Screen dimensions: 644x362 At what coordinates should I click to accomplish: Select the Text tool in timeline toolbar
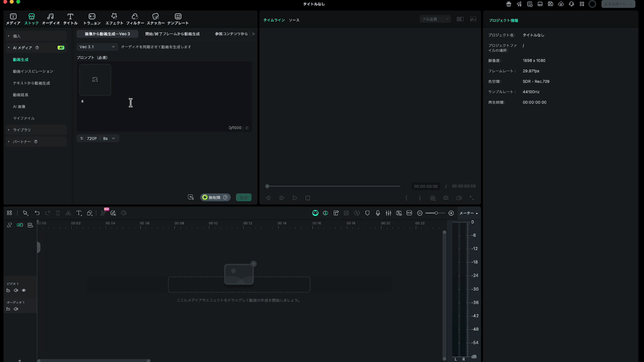coord(79,213)
